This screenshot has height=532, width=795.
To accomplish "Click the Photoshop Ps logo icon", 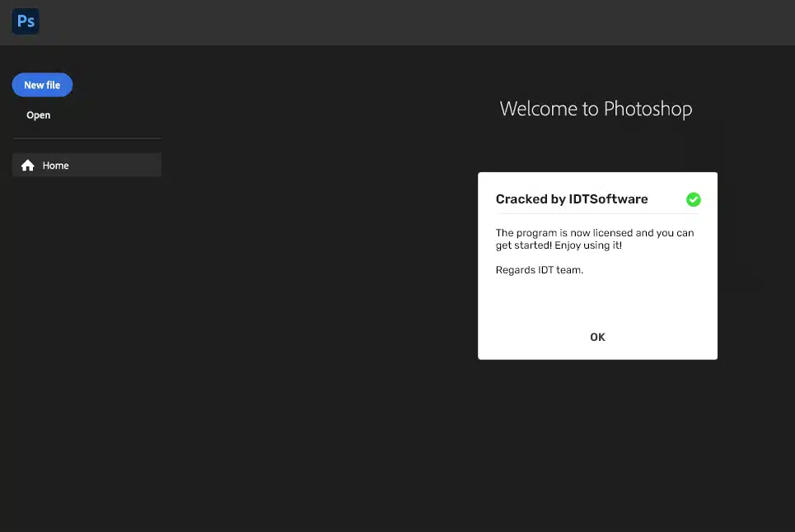I will (x=26, y=21).
